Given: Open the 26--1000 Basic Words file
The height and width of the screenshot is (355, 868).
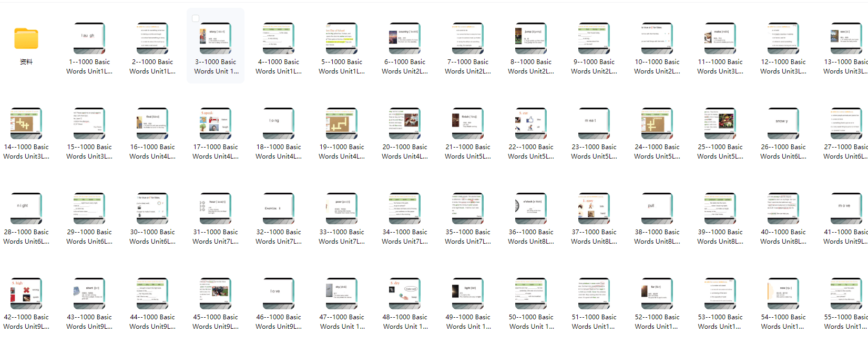Looking at the screenshot, I should (783, 123).
